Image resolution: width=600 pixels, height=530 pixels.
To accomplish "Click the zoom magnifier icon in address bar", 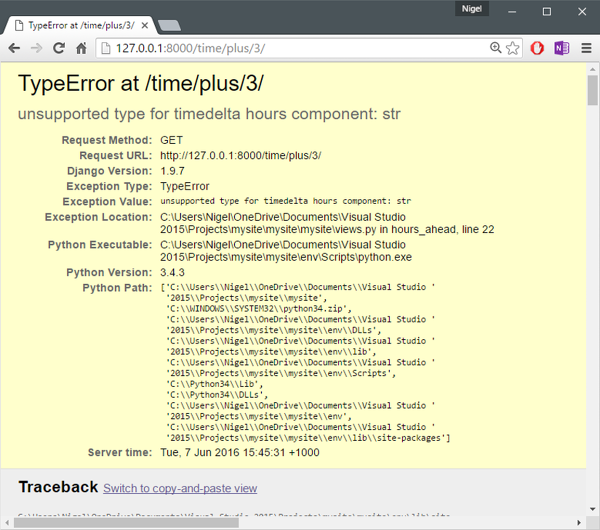I will click(496, 48).
